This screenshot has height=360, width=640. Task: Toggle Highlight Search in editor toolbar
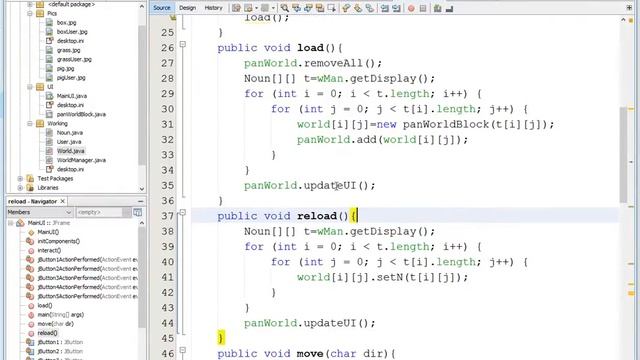click(x=320, y=8)
